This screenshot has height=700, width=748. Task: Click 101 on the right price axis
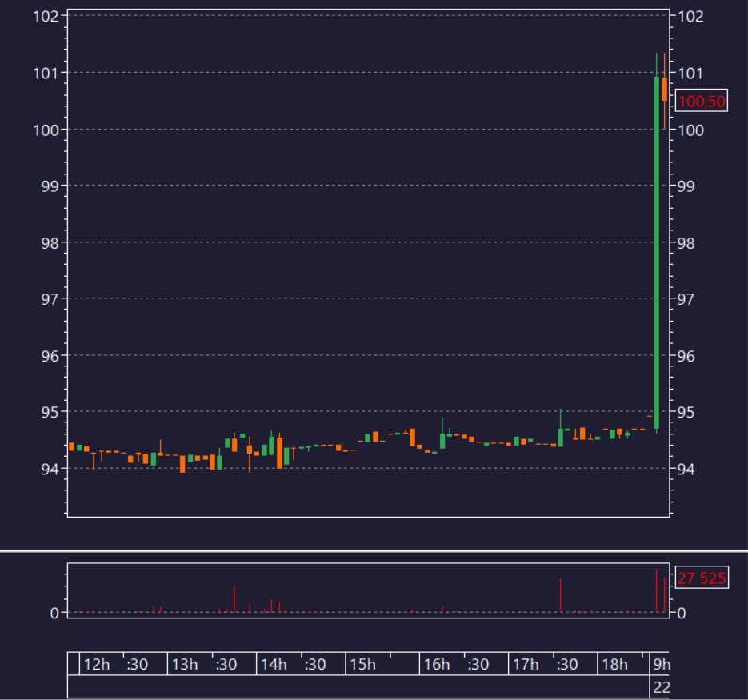[690, 74]
